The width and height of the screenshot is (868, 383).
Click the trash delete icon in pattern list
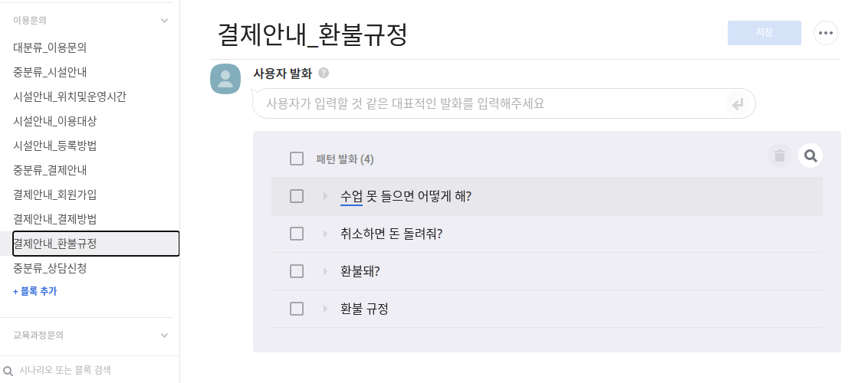tap(779, 156)
